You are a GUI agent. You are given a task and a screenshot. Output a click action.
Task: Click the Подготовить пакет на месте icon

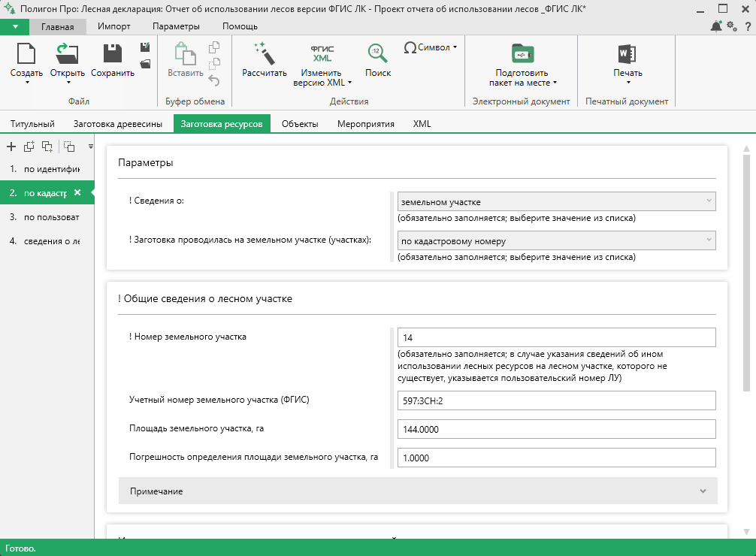(522, 53)
